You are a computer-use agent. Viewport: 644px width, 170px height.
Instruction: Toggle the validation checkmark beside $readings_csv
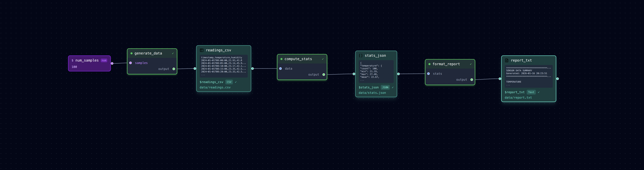tap(236, 82)
